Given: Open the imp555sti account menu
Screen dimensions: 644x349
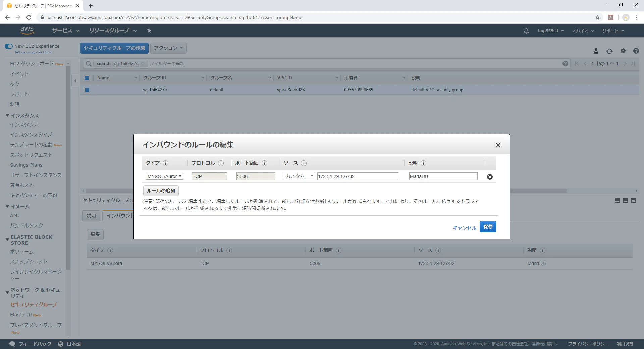Looking at the screenshot, I should point(551,31).
